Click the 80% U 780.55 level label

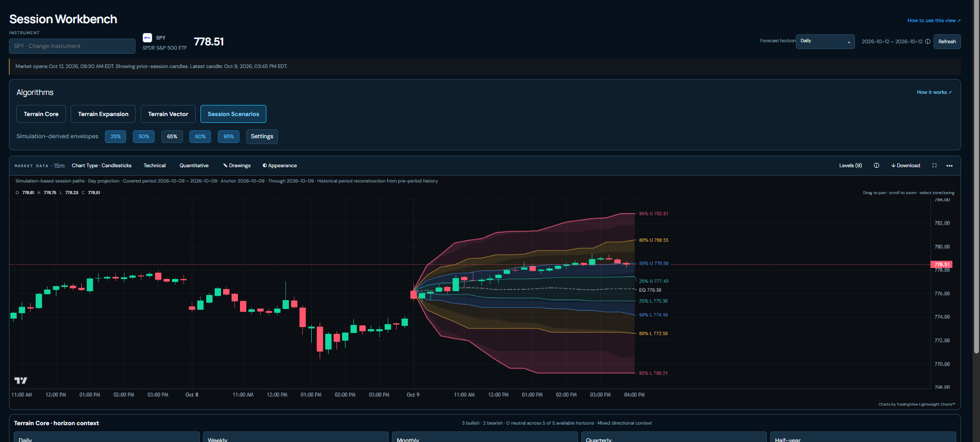pos(654,240)
